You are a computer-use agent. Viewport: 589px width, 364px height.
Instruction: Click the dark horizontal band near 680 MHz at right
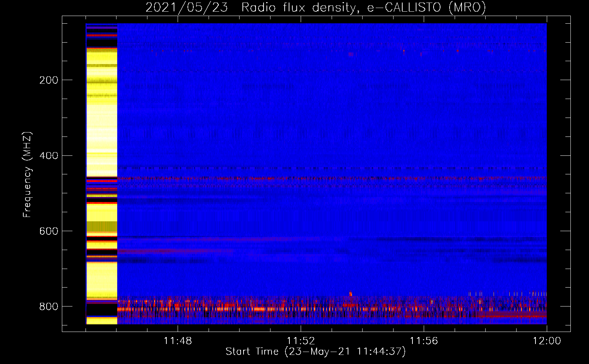tap(517, 260)
